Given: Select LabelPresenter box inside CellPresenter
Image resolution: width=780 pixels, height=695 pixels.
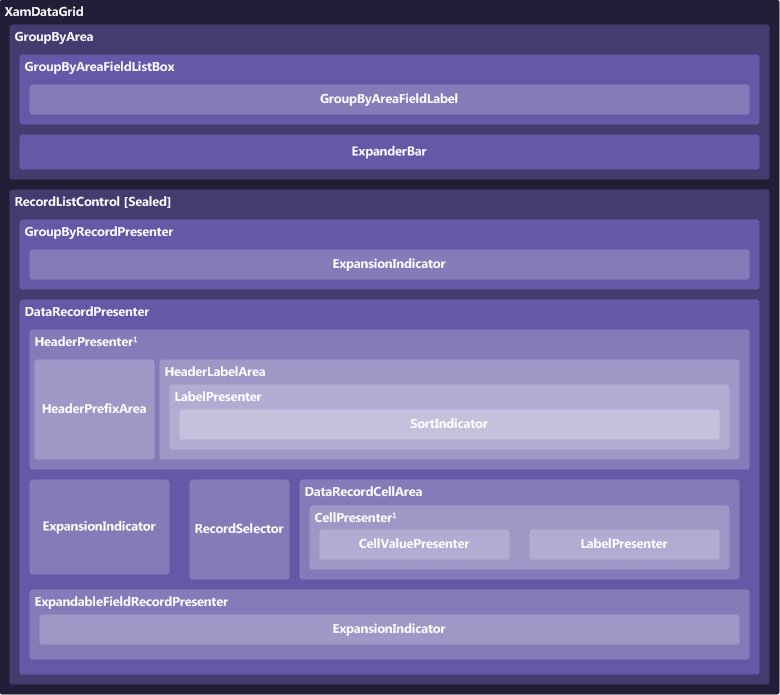Looking at the screenshot, I should pos(624,544).
